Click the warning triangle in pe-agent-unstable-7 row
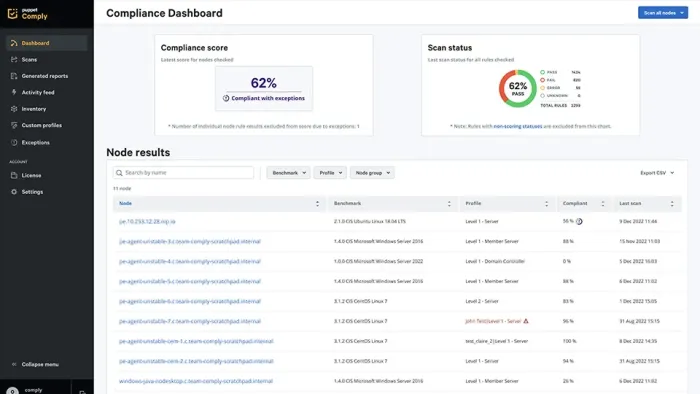This screenshot has width=700, height=394. click(526, 321)
